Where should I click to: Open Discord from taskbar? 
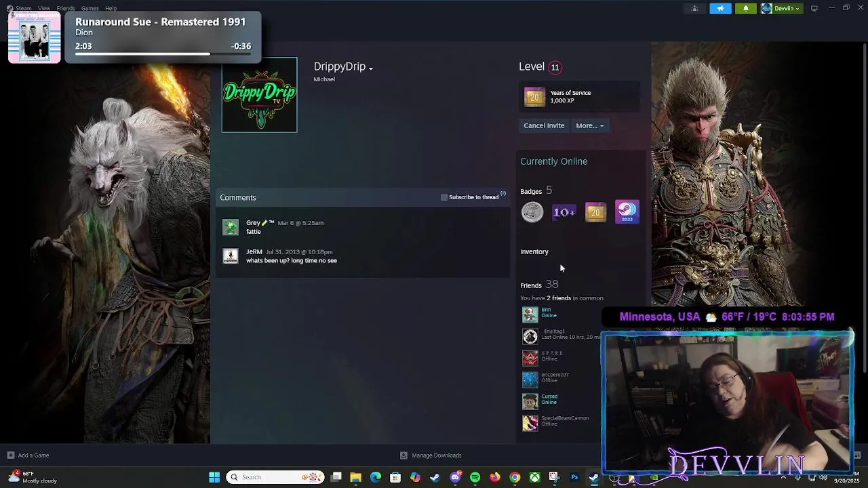455,477
